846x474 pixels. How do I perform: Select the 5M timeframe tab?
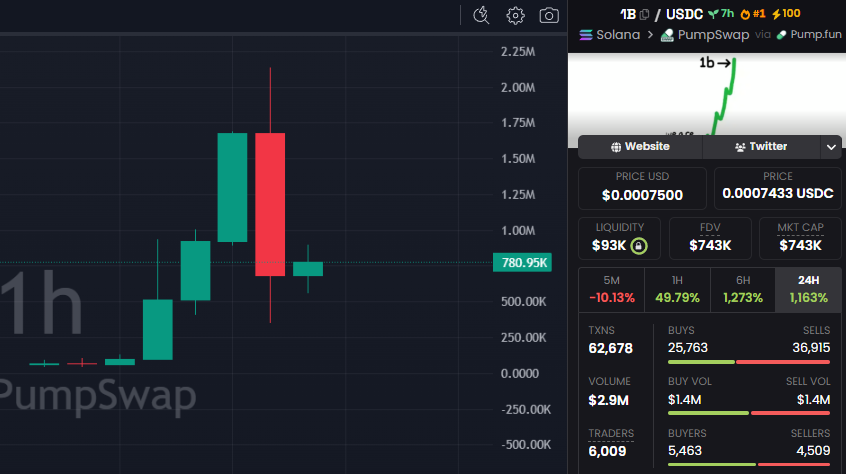[x=611, y=290]
